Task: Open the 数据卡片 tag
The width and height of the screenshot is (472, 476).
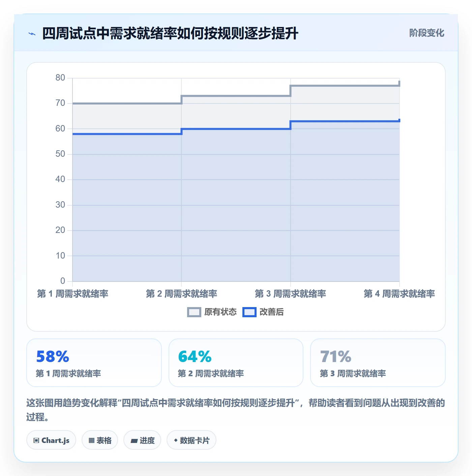Action: 191,440
